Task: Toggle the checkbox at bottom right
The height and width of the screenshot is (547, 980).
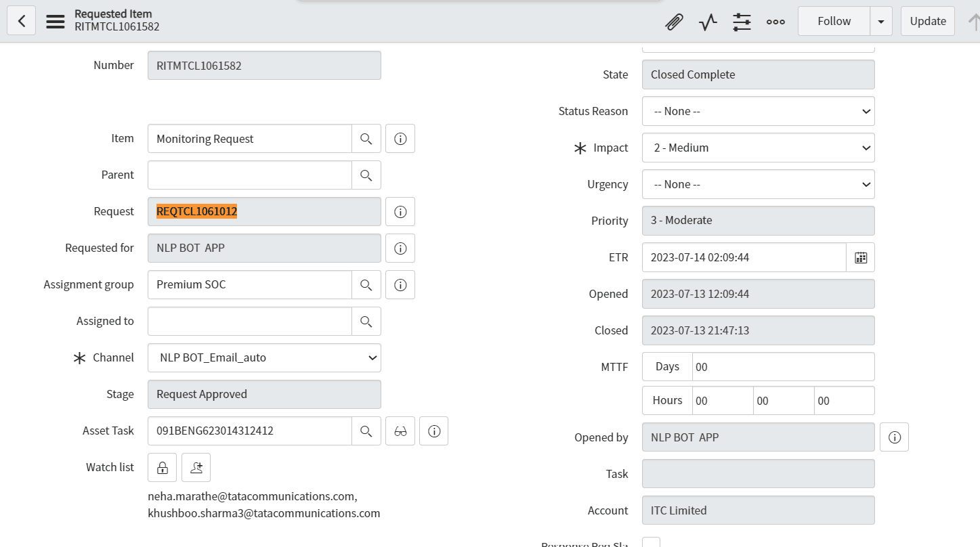Action: 650,542
